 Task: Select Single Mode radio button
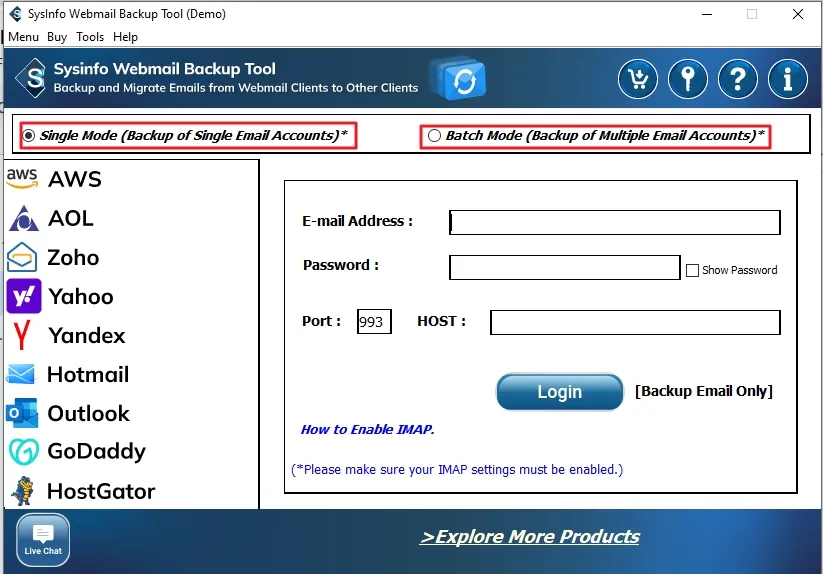pos(29,136)
